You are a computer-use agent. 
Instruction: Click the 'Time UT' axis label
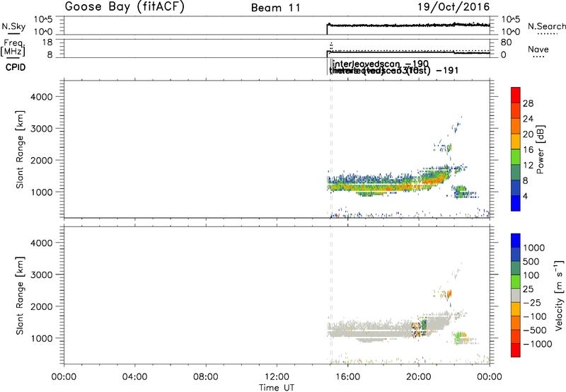(x=277, y=388)
